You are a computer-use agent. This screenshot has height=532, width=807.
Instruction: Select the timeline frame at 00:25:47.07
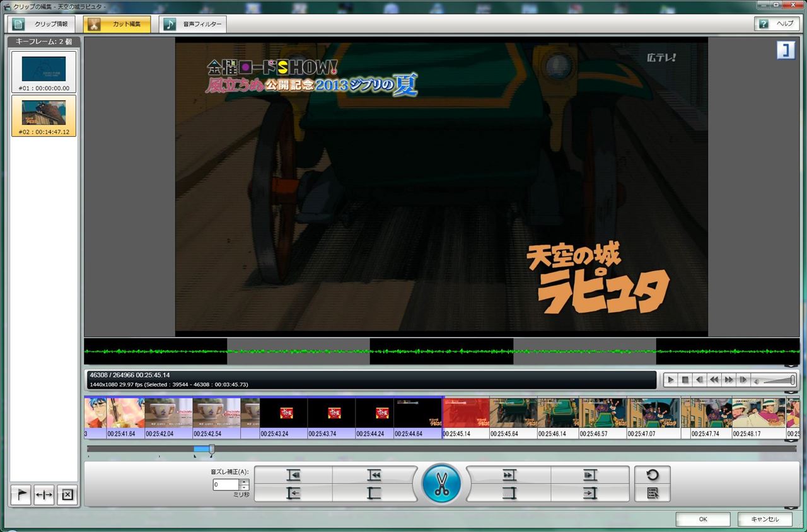(654, 418)
